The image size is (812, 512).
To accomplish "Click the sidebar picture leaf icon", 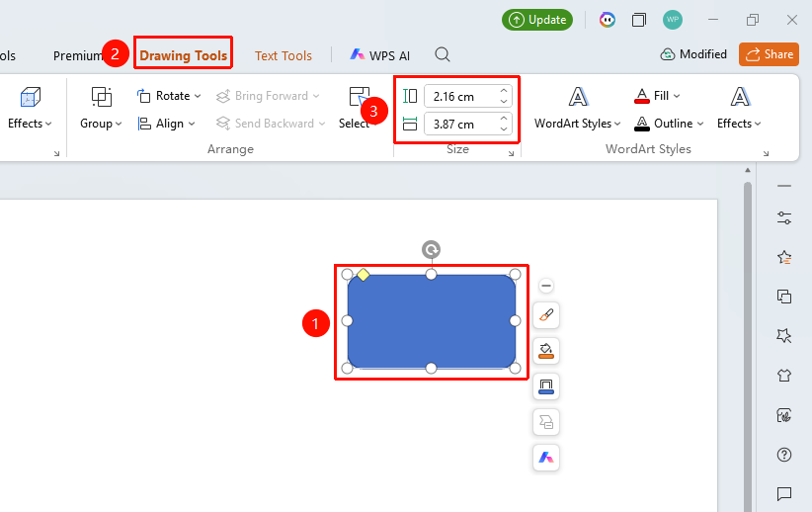I will click(x=784, y=415).
